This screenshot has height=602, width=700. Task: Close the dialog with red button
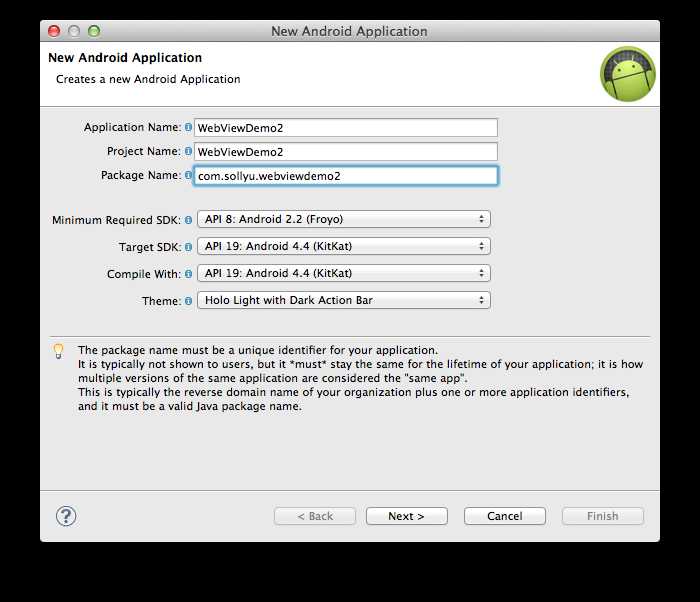click(54, 31)
